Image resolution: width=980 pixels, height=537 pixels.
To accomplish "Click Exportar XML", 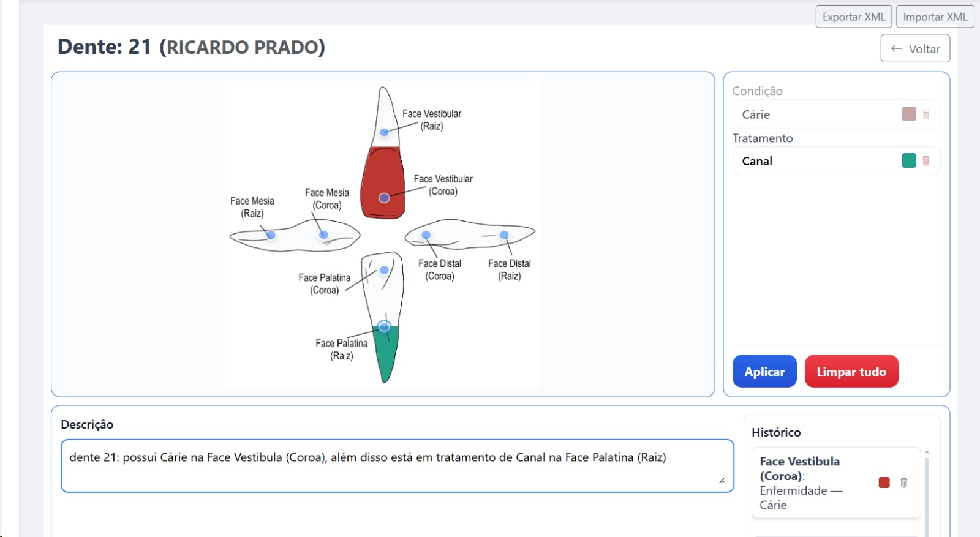I will [x=853, y=17].
